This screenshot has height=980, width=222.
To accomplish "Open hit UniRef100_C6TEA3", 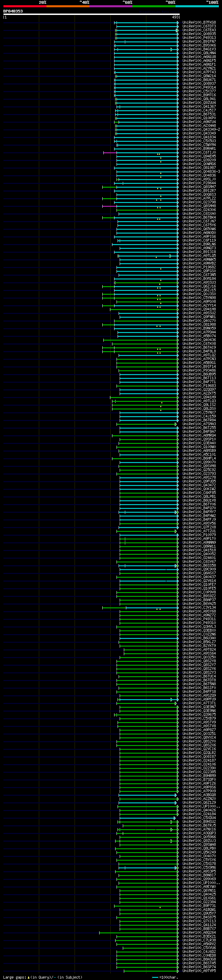I will click(x=199, y=30).
